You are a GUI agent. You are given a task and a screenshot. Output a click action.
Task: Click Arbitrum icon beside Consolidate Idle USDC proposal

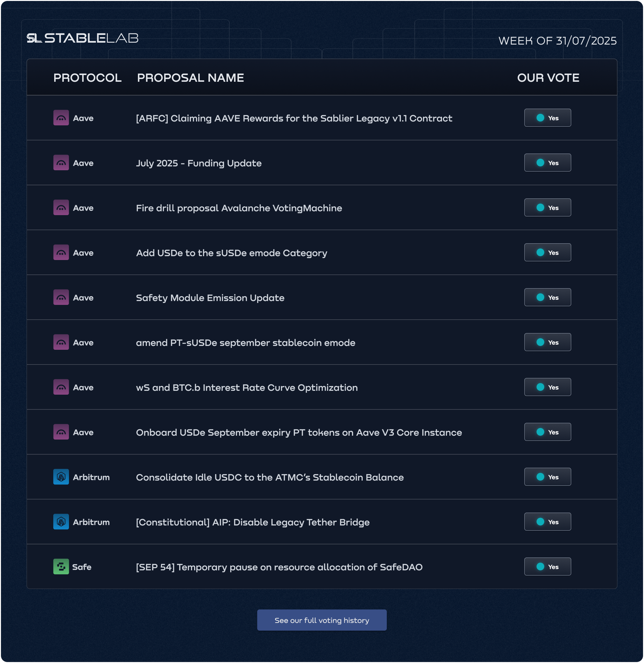click(61, 477)
